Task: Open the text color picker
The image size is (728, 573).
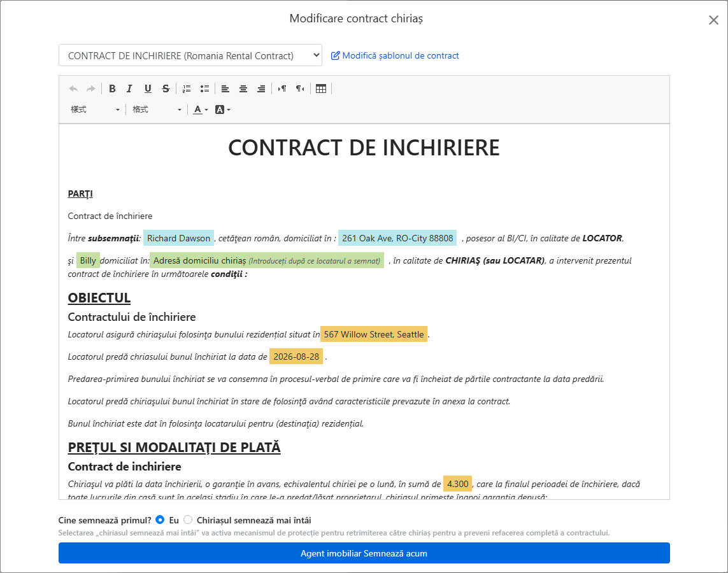Action: pyautogui.click(x=201, y=110)
